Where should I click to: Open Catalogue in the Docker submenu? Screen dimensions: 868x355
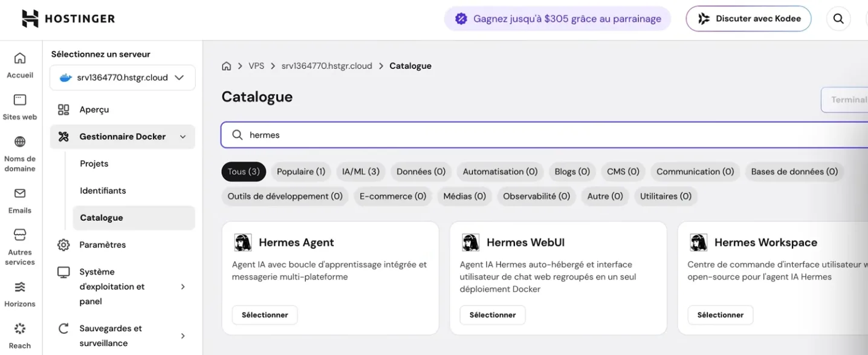click(x=134, y=218)
